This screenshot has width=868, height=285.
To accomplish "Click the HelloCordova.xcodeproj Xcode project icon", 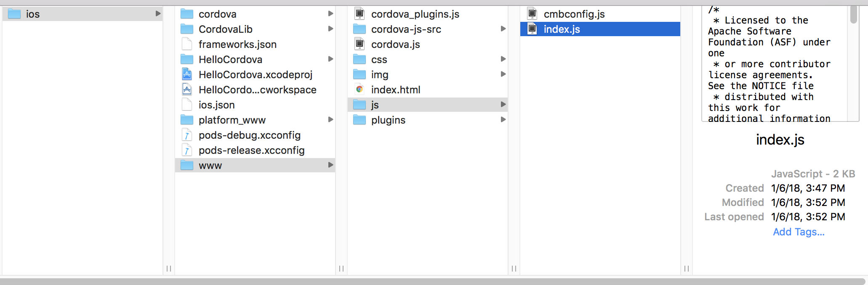I will (186, 74).
